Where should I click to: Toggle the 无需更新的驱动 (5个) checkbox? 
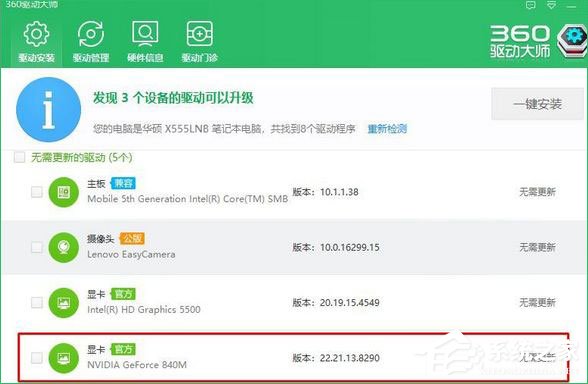[x=20, y=157]
